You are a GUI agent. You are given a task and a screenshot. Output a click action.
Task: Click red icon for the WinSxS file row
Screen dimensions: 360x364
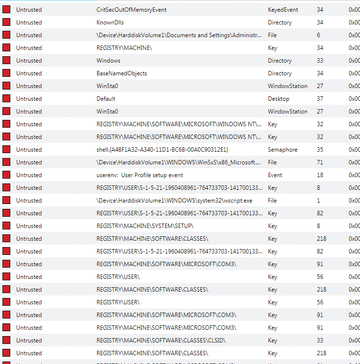(x=6, y=162)
